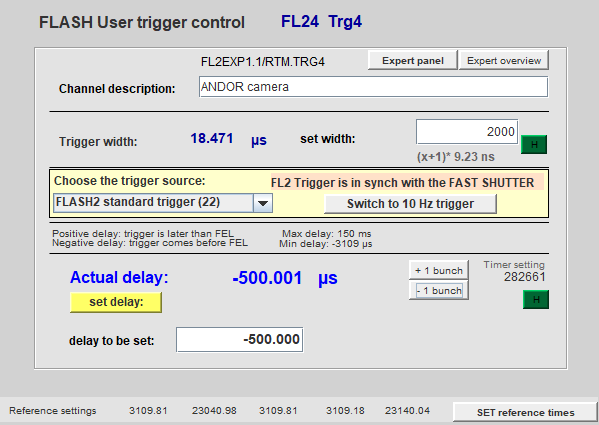Switch to 10 Hz trigger

(410, 204)
